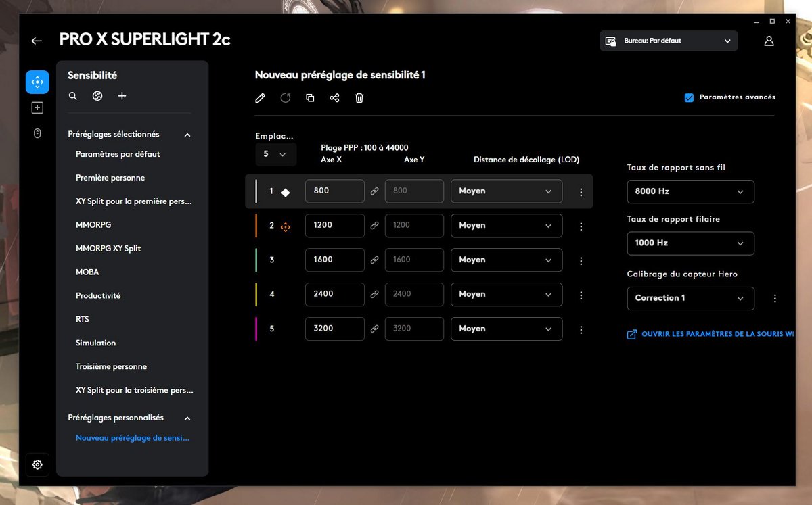Click the X axis field showing 1600
812x505 pixels.
point(335,260)
